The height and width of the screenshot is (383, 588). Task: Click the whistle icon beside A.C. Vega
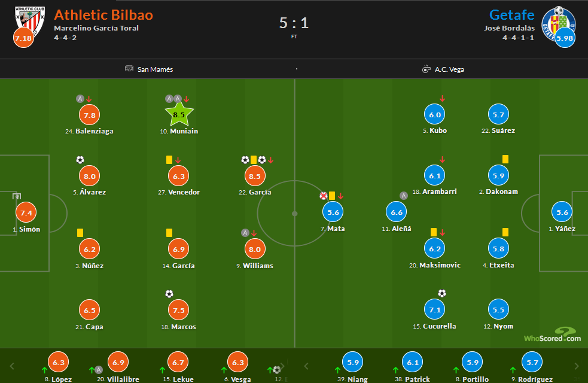click(426, 69)
